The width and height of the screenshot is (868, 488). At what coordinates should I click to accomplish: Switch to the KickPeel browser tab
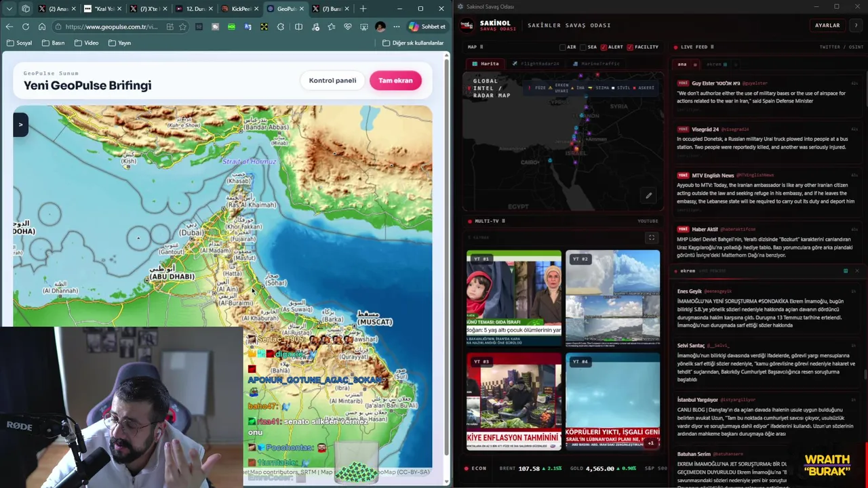point(241,9)
